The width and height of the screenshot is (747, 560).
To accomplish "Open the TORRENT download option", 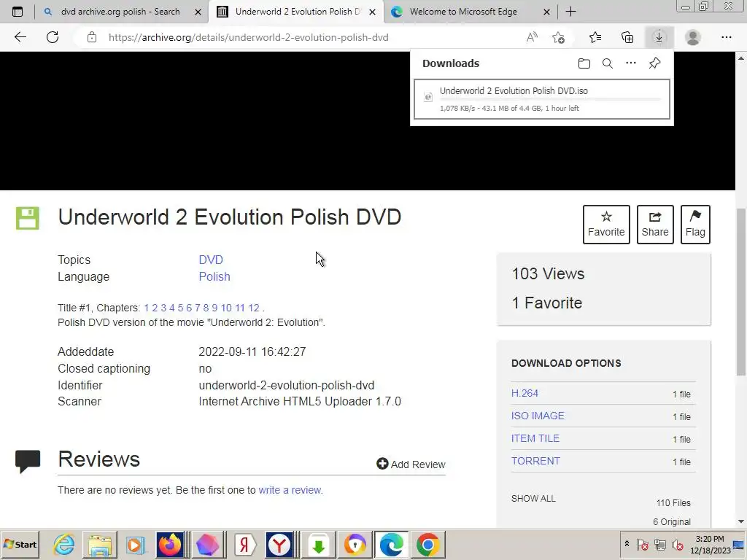I will click(x=535, y=461).
